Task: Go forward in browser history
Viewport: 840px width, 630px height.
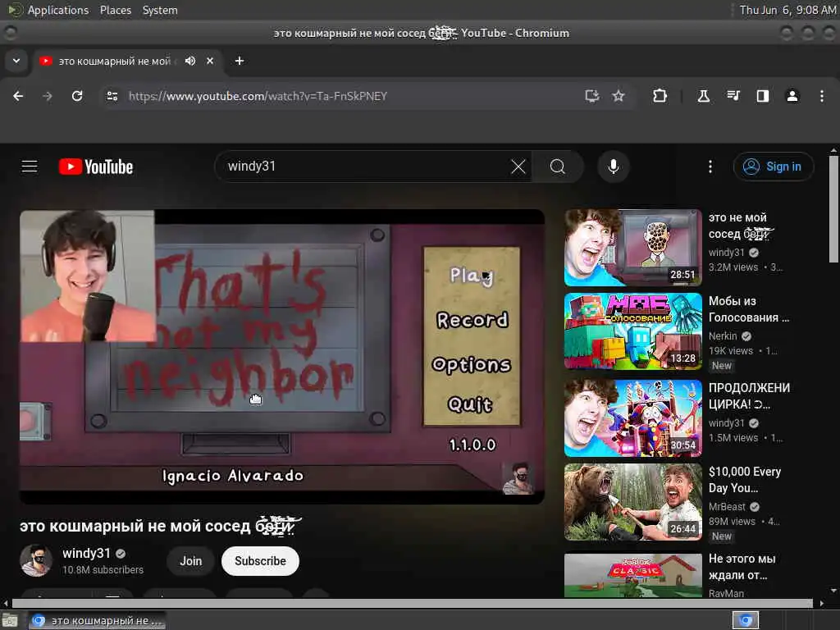Action: click(x=48, y=96)
